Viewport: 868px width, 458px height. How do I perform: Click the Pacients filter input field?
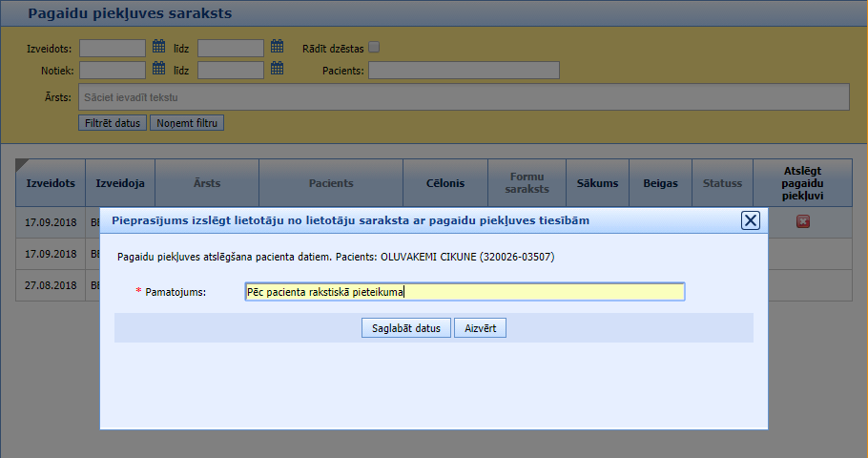click(464, 70)
